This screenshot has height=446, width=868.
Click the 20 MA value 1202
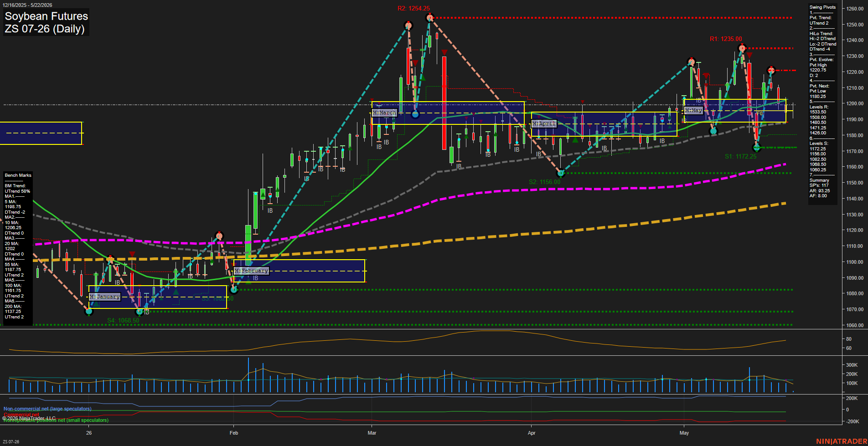click(10, 249)
